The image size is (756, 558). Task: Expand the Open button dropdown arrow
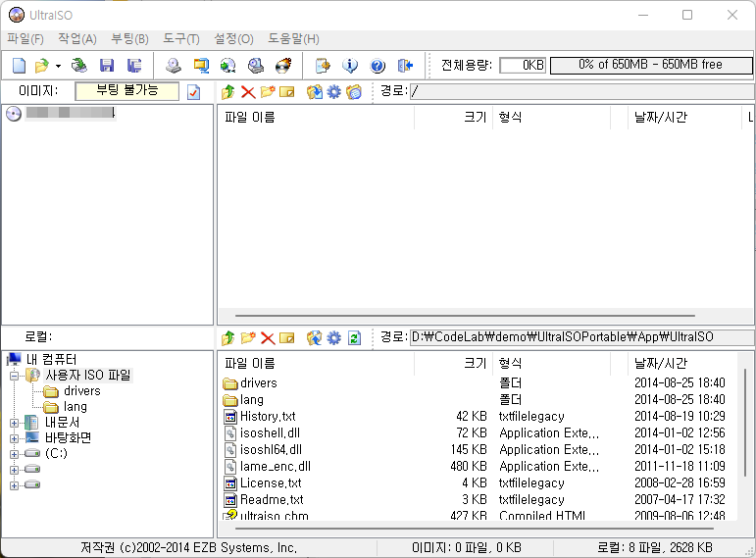58,66
